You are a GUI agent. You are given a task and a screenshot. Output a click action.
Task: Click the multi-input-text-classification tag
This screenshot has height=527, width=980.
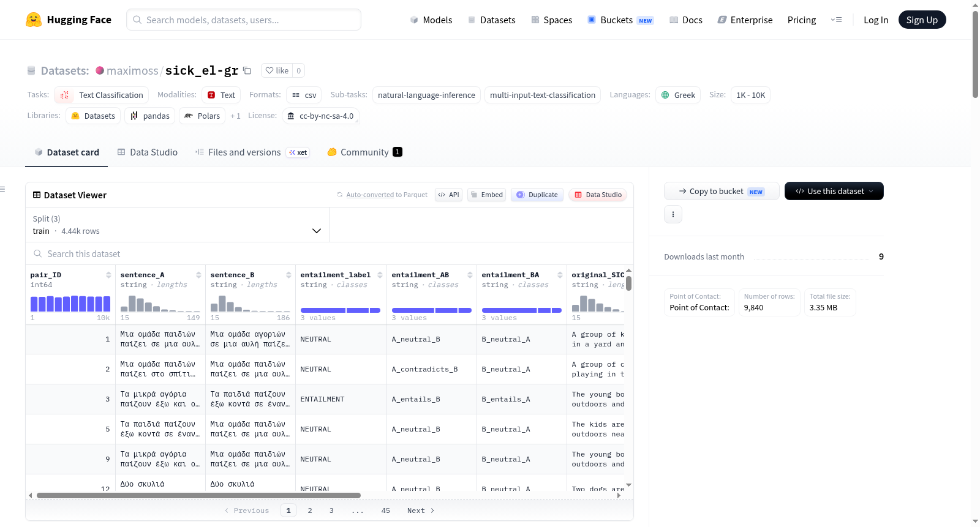(543, 95)
